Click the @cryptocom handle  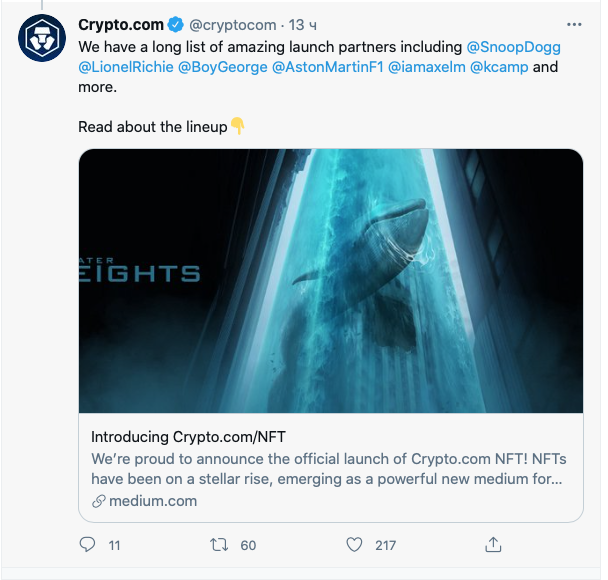pos(232,24)
